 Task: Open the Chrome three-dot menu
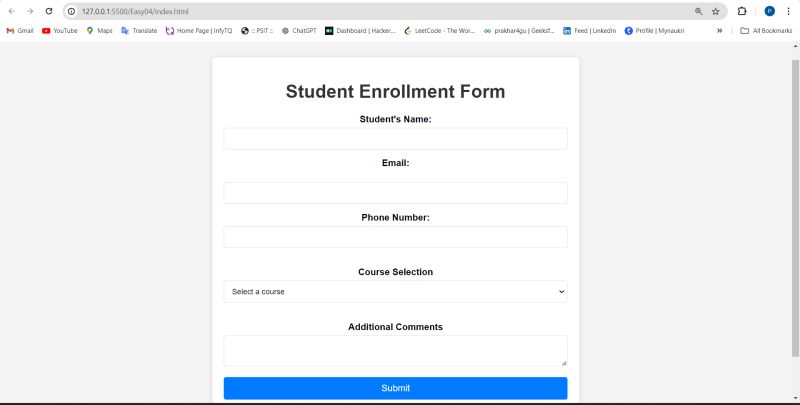(x=788, y=11)
